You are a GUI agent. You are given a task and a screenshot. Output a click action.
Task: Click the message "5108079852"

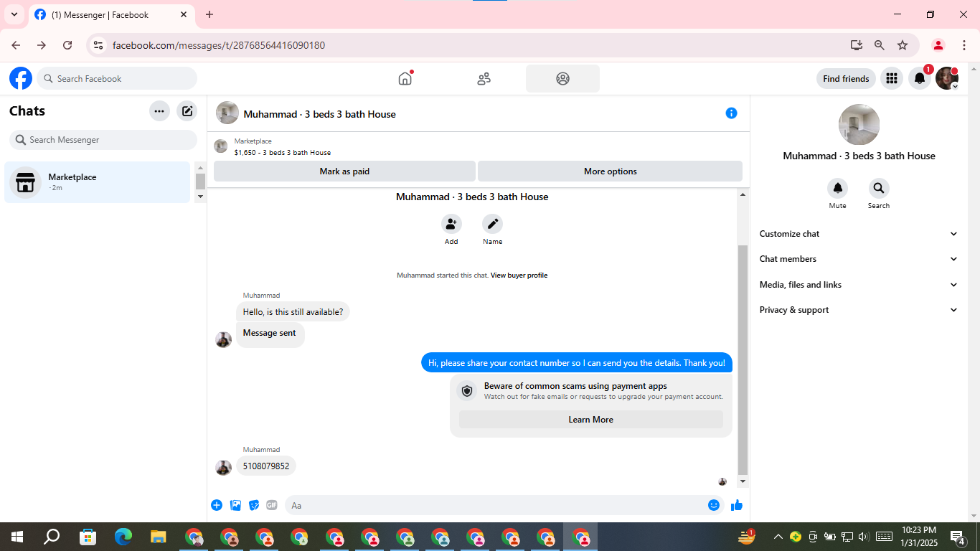click(x=266, y=466)
